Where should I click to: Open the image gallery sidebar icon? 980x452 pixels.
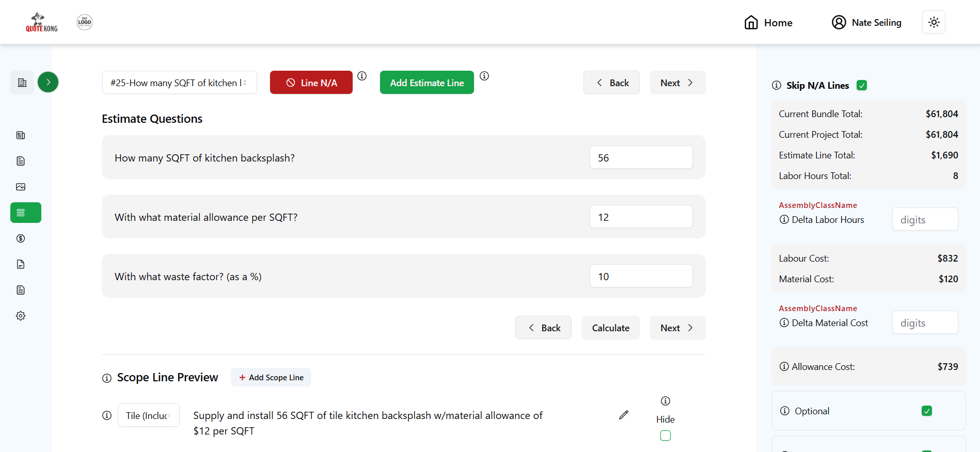pos(21,187)
